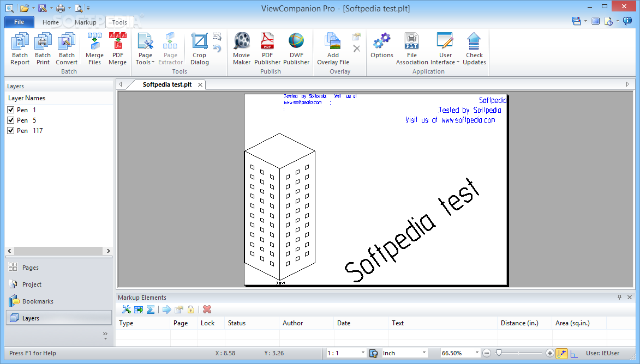Click the Layers horizontal scrollbar track
Image resolution: width=640 pixels, height=364 pixels.
59,251
